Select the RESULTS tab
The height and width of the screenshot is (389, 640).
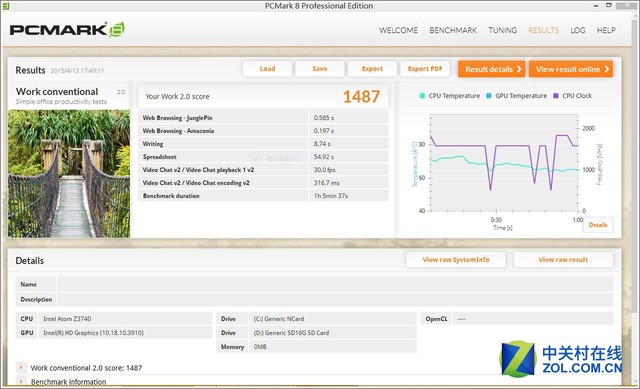(543, 30)
